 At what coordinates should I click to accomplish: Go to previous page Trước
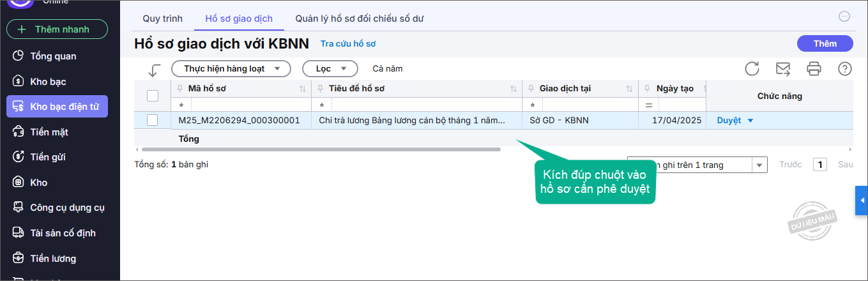click(x=790, y=165)
